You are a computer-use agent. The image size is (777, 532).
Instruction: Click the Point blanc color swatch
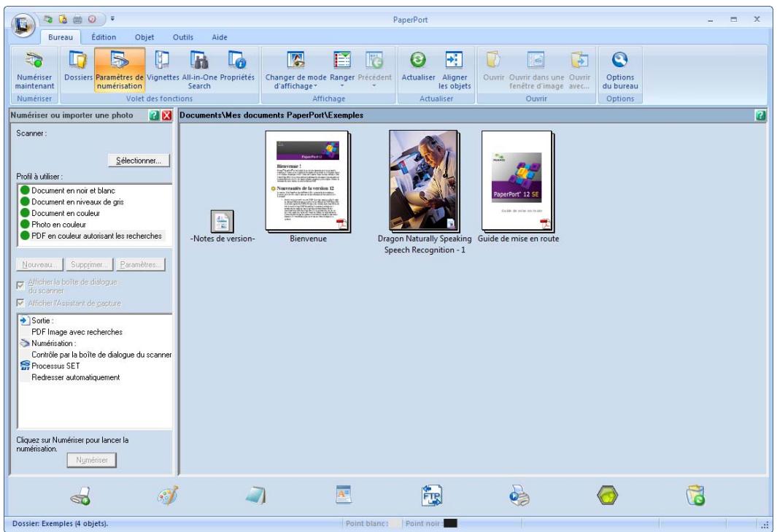click(x=395, y=523)
